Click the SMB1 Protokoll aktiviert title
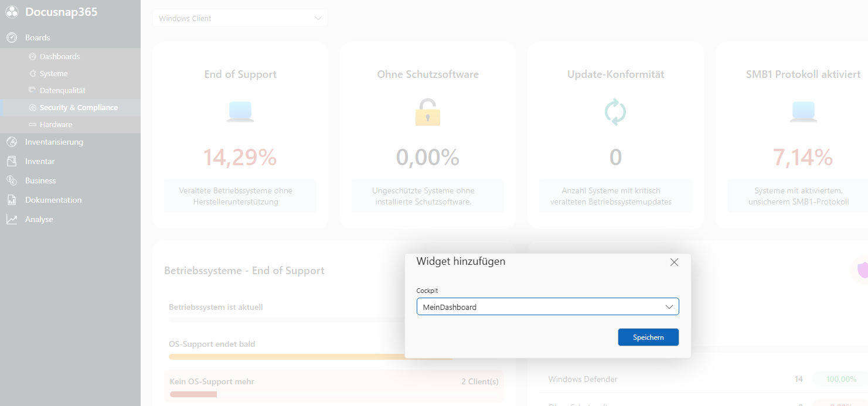Viewport: 868px width, 406px height. (803, 74)
